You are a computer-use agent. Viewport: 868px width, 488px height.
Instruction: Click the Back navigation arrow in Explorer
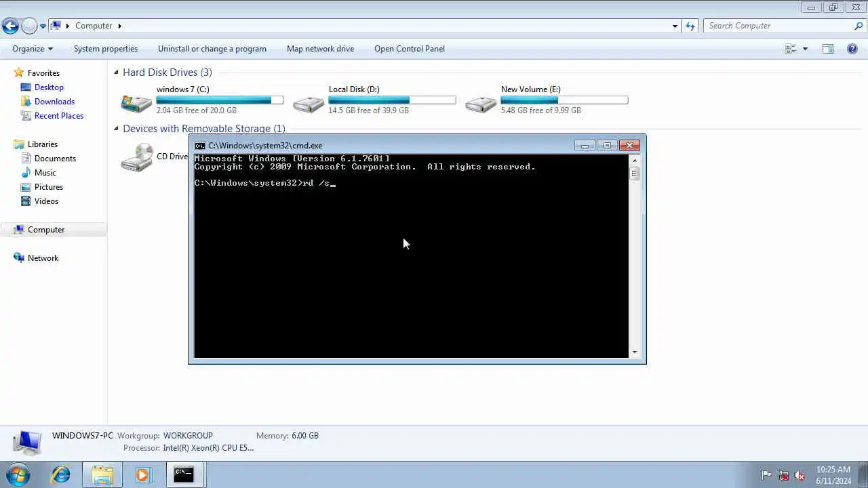click(10, 26)
